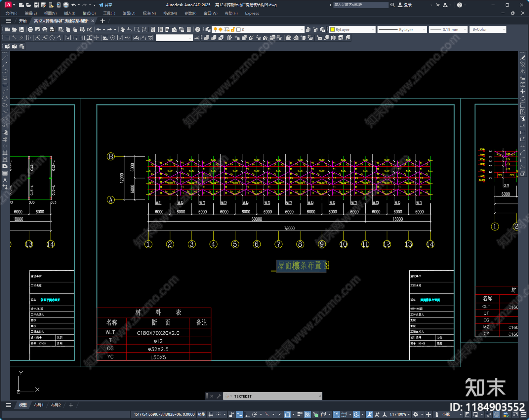This screenshot has height=420, width=529.
Task: Open the layer selection dropdown
Action: tap(258, 29)
